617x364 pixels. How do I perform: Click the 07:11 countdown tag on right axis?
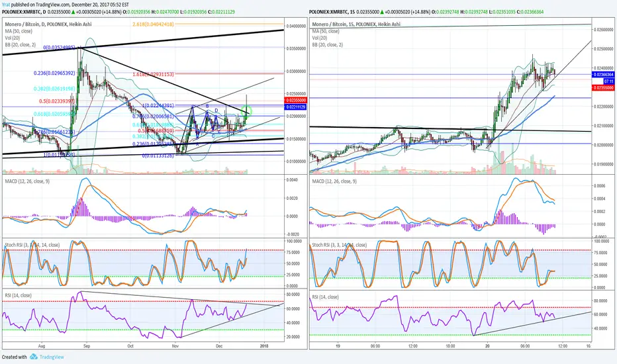[x=608, y=81]
